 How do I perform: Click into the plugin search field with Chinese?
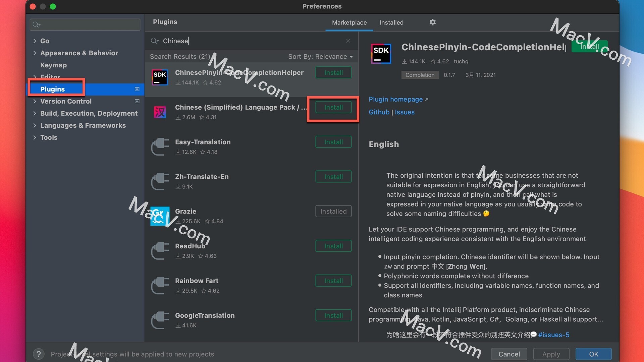coord(252,41)
